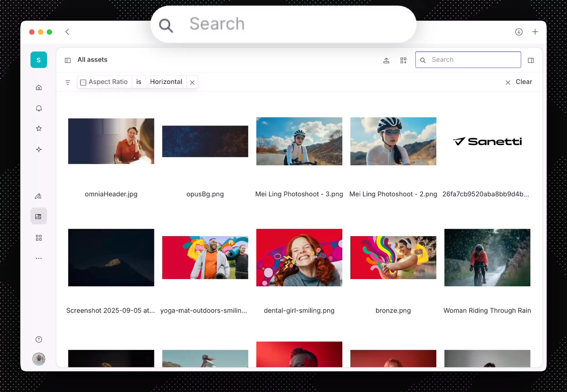This screenshot has height=392, width=567.
Task: Open the dental-girl-smiling.png thumbnail
Action: click(299, 257)
